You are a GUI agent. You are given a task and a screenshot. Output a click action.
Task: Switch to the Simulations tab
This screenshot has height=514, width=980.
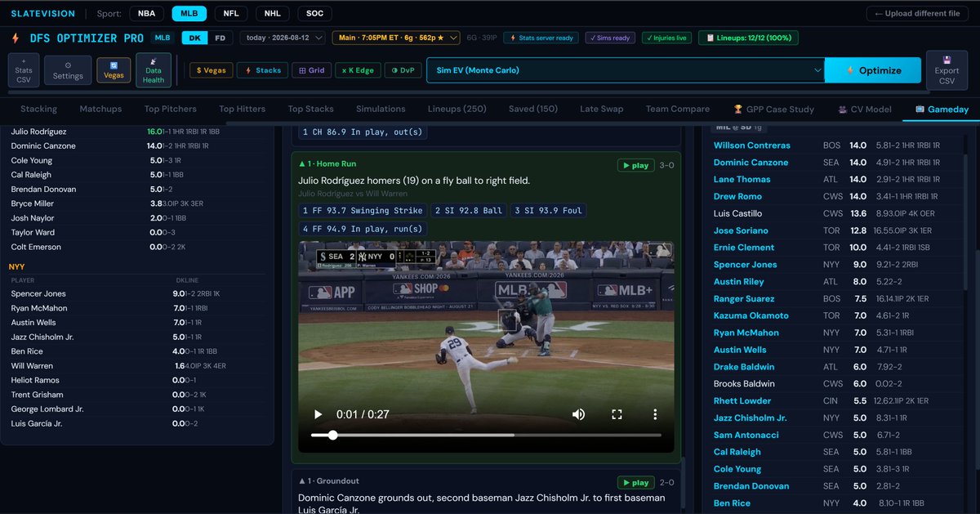[x=381, y=109]
